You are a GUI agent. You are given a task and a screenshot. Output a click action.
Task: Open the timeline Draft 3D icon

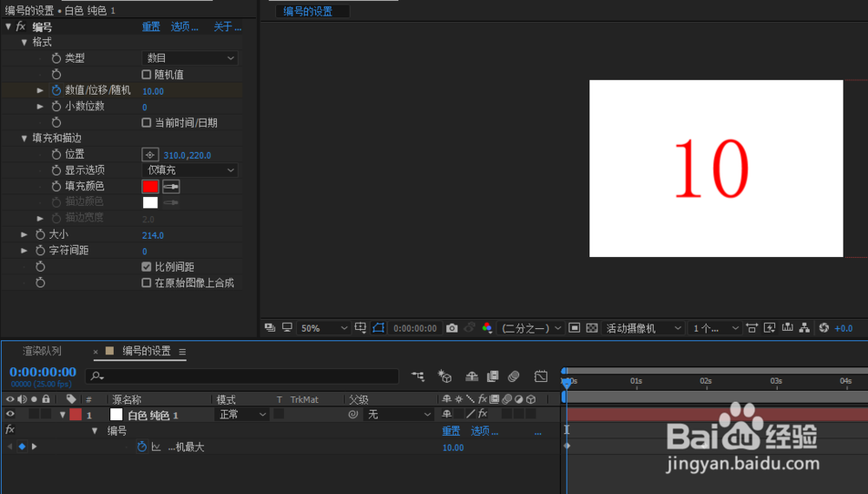tap(444, 377)
